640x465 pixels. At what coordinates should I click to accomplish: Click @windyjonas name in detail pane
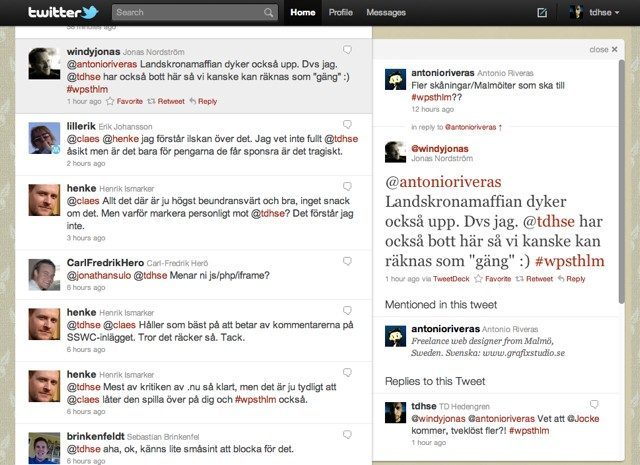(x=440, y=149)
